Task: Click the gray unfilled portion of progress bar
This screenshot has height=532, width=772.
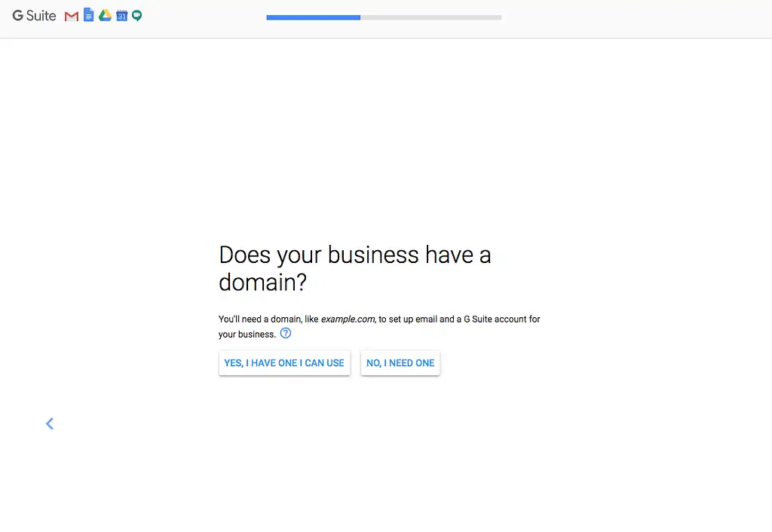Action: click(430, 17)
